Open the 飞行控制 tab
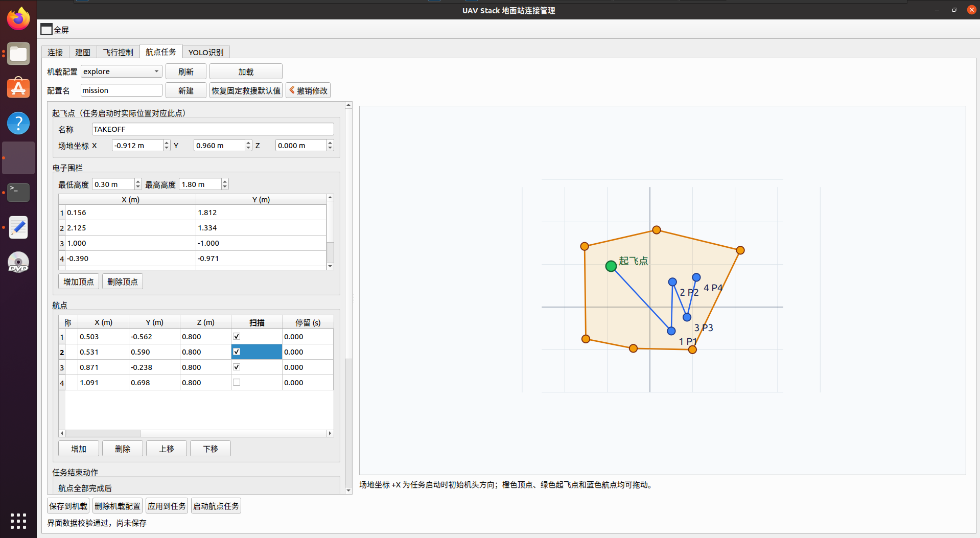Image resolution: width=980 pixels, height=538 pixels. click(118, 52)
